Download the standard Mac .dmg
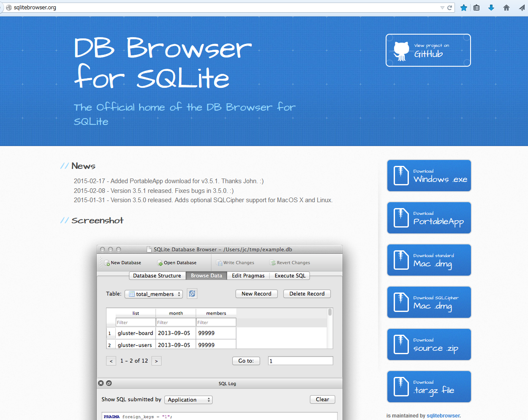This screenshot has width=528, height=420. tap(429, 260)
